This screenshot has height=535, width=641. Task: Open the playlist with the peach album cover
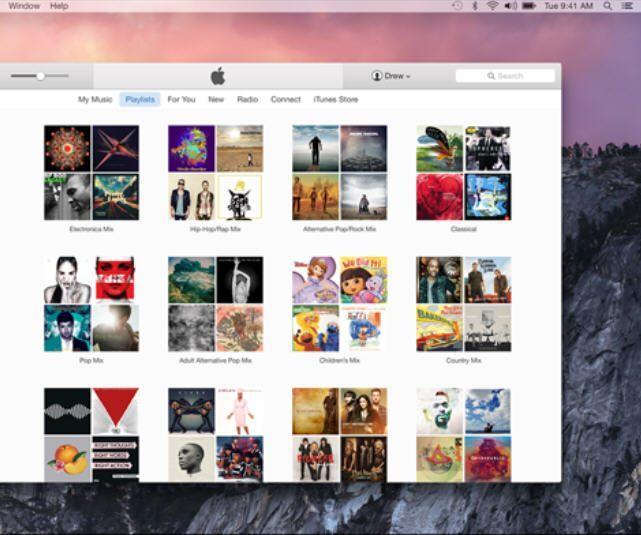click(x=92, y=434)
